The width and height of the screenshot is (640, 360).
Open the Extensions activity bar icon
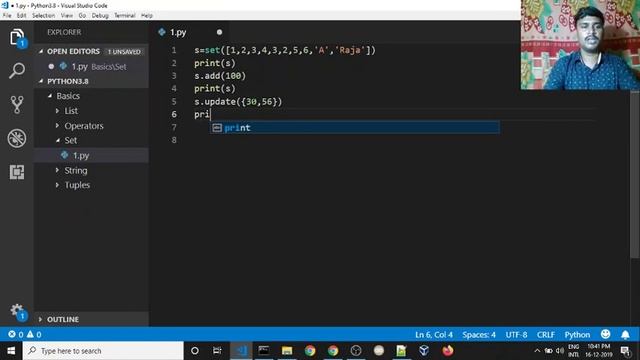[x=17, y=172]
